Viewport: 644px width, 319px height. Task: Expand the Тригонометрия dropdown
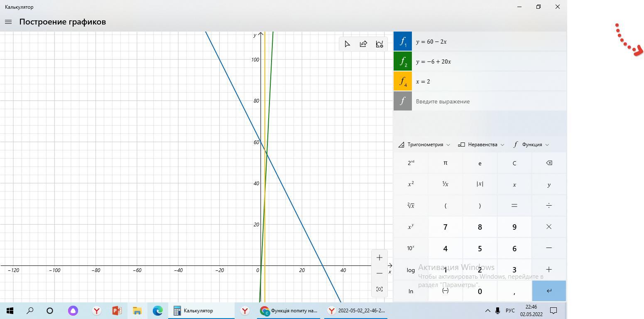tap(424, 145)
